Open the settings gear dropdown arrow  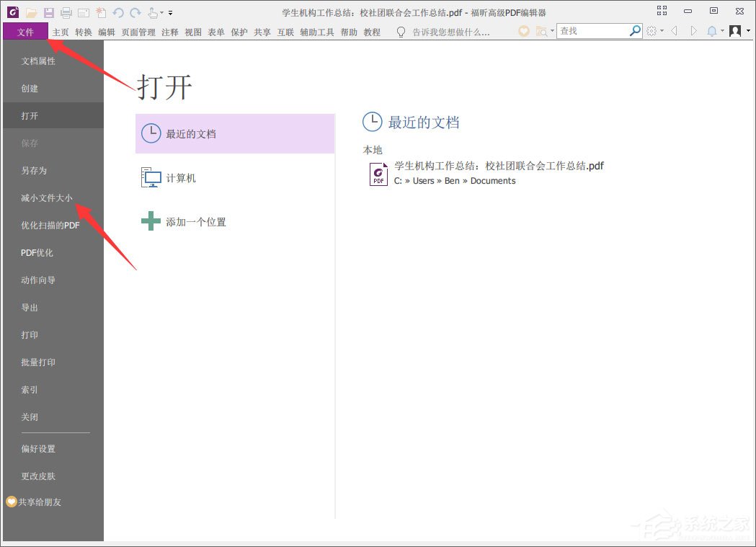pos(662,30)
